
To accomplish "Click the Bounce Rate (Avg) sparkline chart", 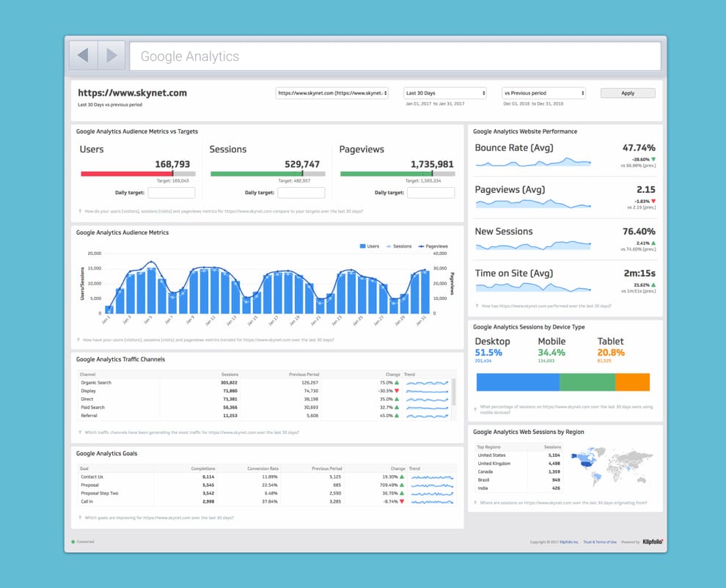I will (533, 162).
